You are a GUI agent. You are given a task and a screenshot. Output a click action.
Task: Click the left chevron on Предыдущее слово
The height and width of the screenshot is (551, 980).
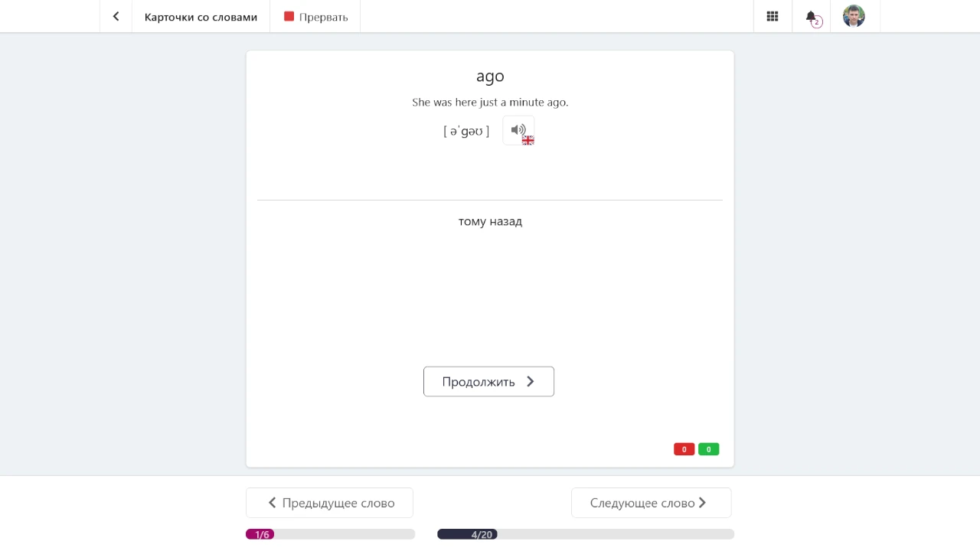coord(272,503)
